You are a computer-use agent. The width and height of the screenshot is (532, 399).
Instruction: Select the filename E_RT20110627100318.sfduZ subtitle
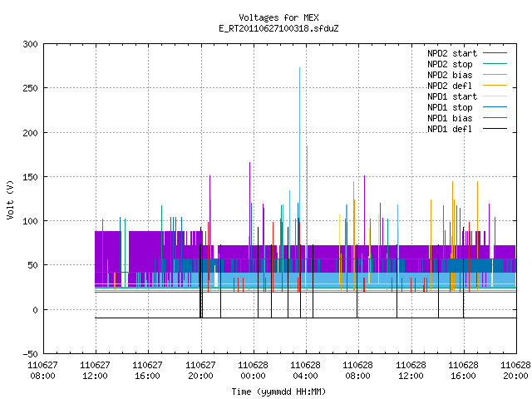[x=278, y=28]
